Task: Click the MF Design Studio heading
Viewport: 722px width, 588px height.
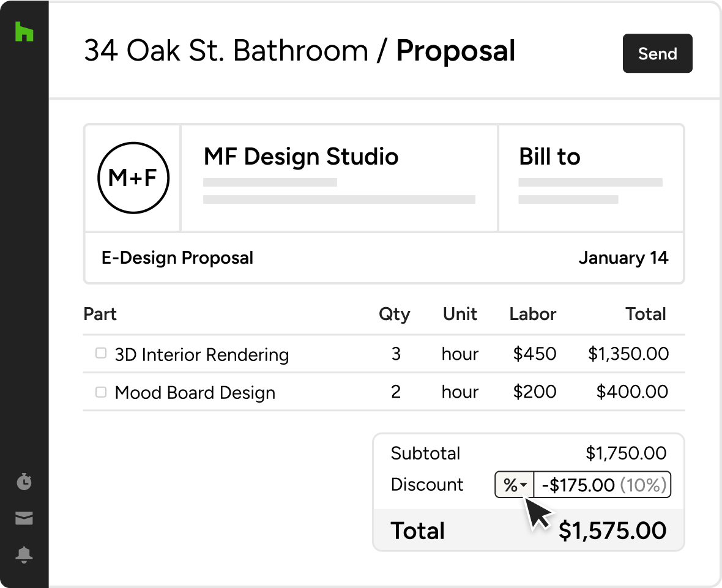Action: (301, 157)
